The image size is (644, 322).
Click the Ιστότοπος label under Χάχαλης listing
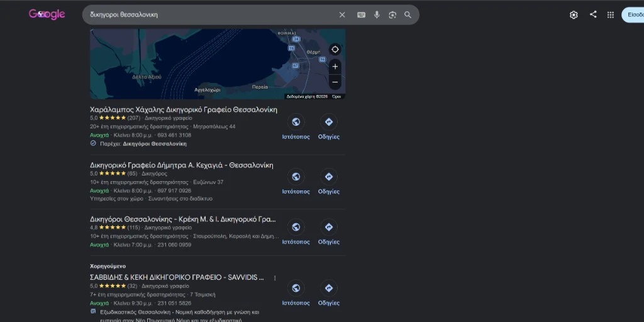296,136
